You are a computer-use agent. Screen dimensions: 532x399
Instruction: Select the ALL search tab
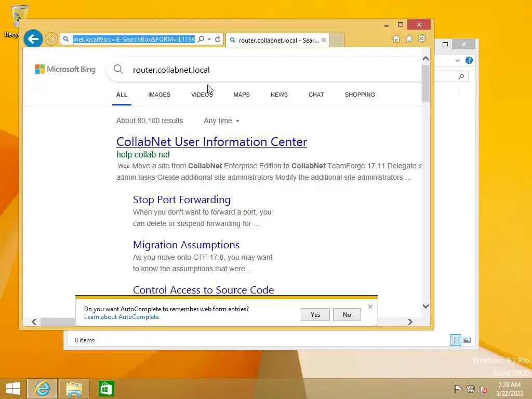click(122, 95)
